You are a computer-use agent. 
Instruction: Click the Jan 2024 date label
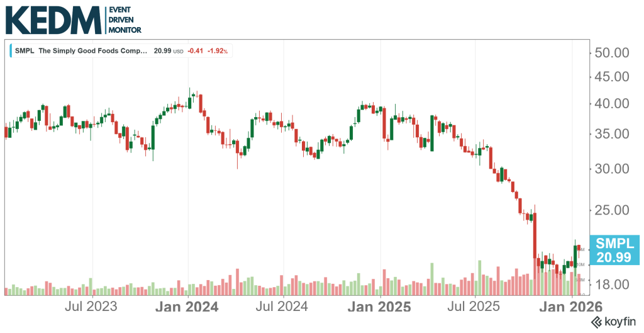click(x=187, y=307)
